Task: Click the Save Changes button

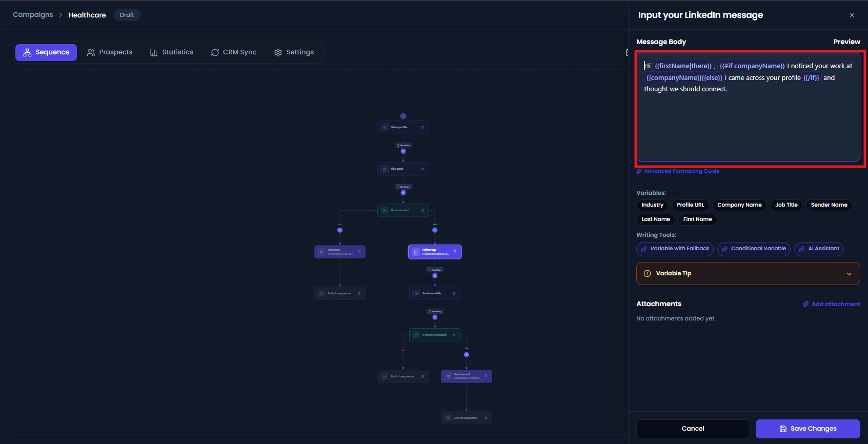Action: pyautogui.click(x=808, y=429)
